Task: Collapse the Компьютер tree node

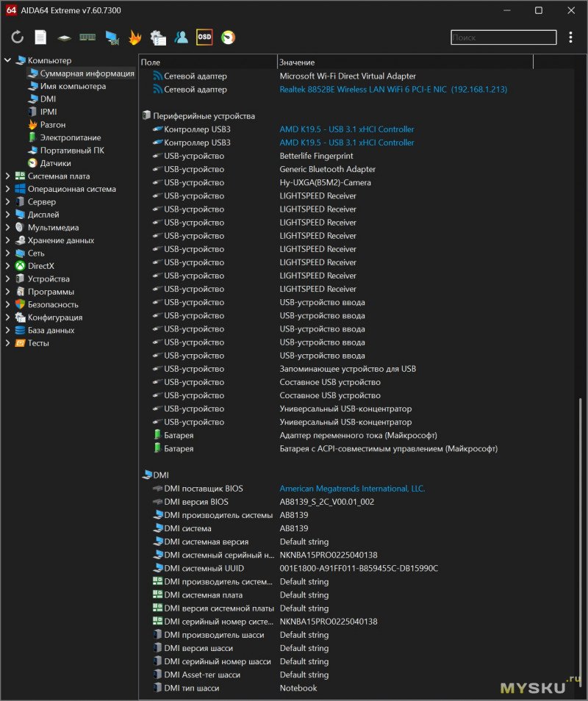Action: 7,60
